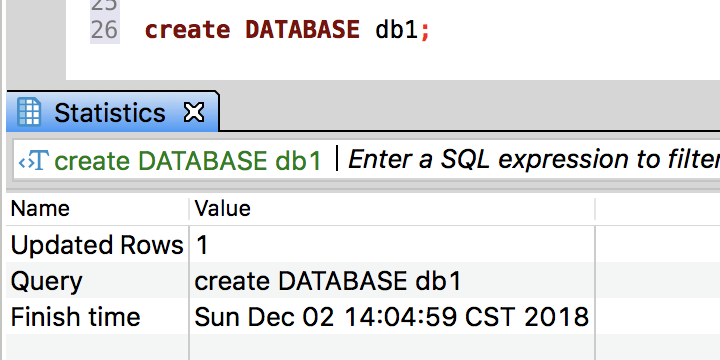Place cursor on the create keyword in editor
The image size is (720, 360).
click(x=187, y=30)
